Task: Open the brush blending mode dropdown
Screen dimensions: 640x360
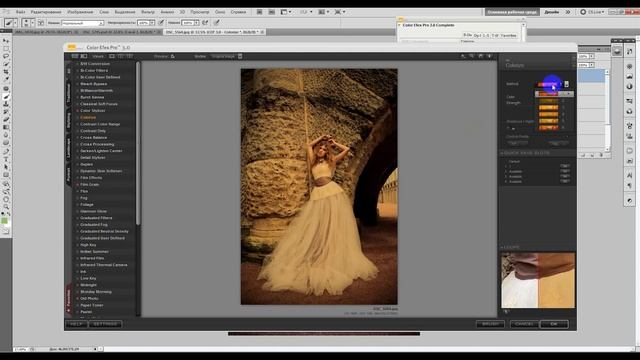Action: (x=82, y=23)
